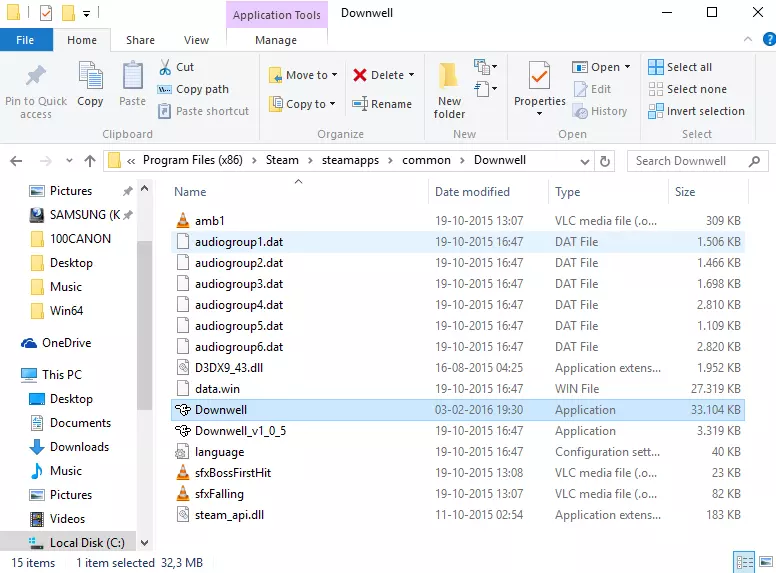Click the Paste ribbon button

133,85
